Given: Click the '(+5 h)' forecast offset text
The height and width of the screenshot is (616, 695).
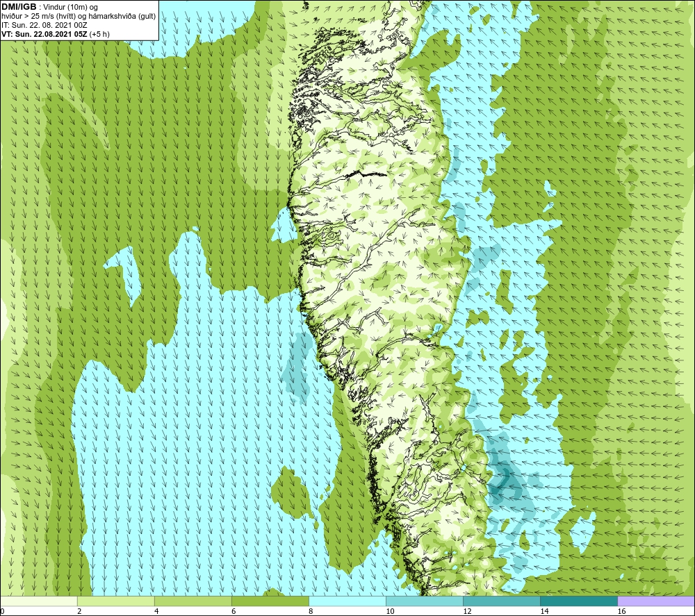Looking at the screenshot, I should (99, 34).
